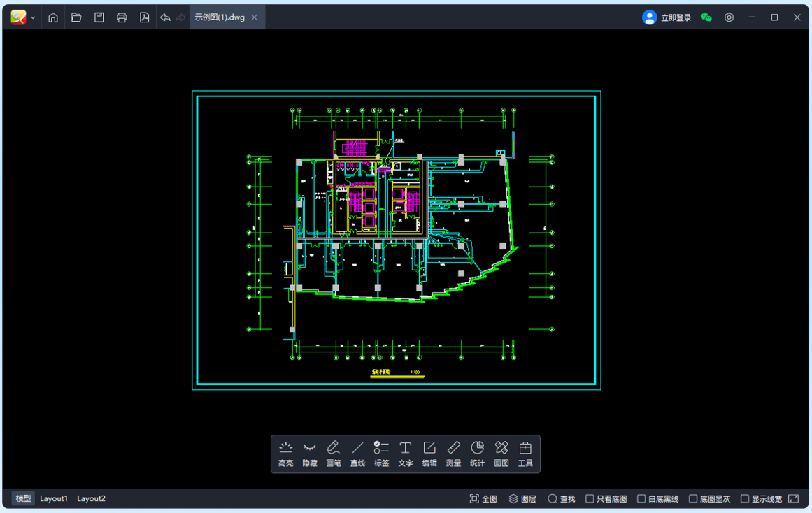Open the 测量 (measure) ruler tool
The width and height of the screenshot is (812, 513).
tap(453, 453)
